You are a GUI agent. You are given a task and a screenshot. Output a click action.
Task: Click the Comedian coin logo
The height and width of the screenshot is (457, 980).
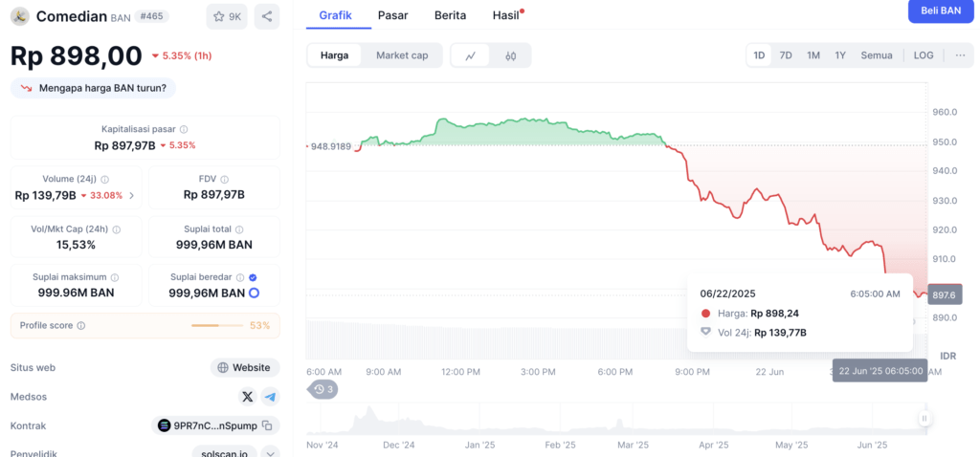pyautogui.click(x=20, y=17)
